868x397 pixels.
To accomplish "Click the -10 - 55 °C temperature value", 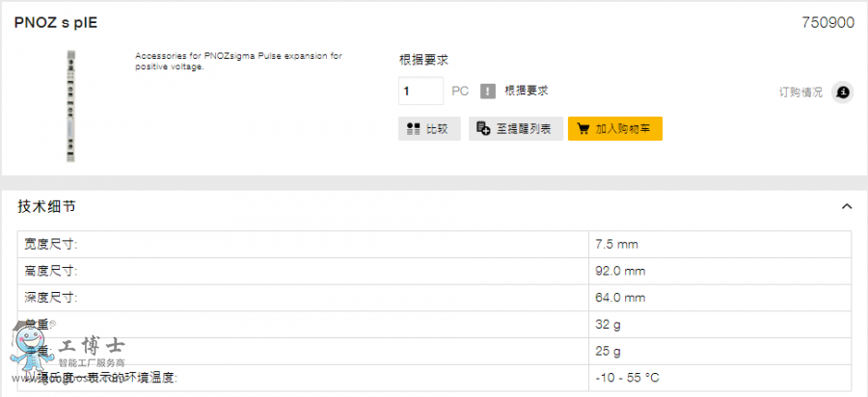I will pyautogui.click(x=628, y=377).
